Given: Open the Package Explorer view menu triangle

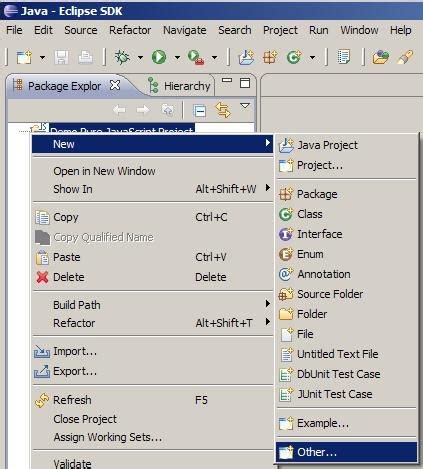Looking at the screenshot, I should point(245,106).
